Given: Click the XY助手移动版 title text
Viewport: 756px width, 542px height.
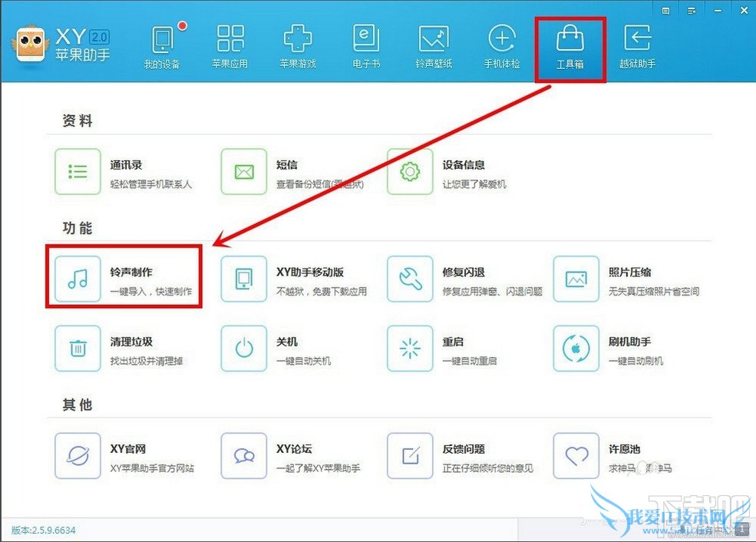Looking at the screenshot, I should 310,272.
